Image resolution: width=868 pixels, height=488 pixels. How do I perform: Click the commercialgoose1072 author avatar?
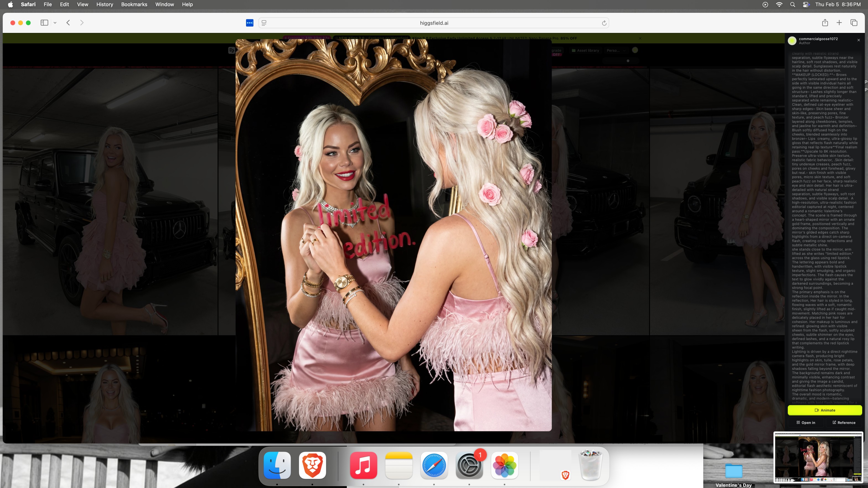792,41
